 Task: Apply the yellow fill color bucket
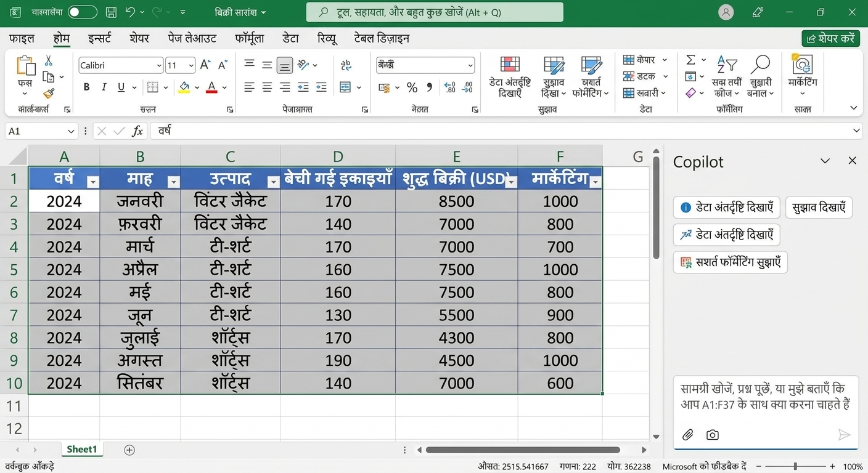tap(184, 87)
